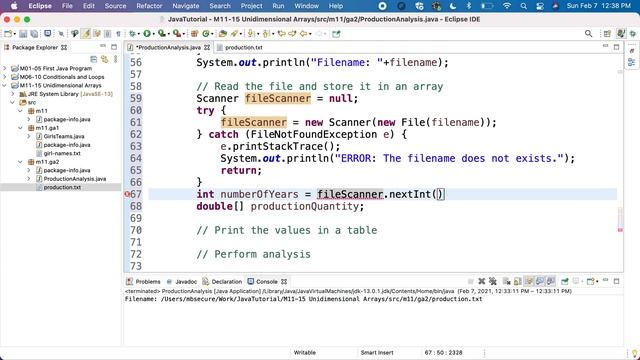The height and width of the screenshot is (360, 640).
Task: Switch to the Javadoc tab
Action: 186,282
